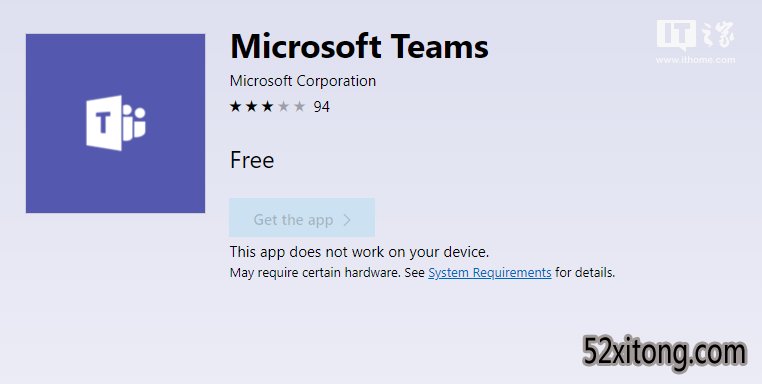This screenshot has width=762, height=384.
Task: Click the Free price label
Action: pyautogui.click(x=252, y=160)
